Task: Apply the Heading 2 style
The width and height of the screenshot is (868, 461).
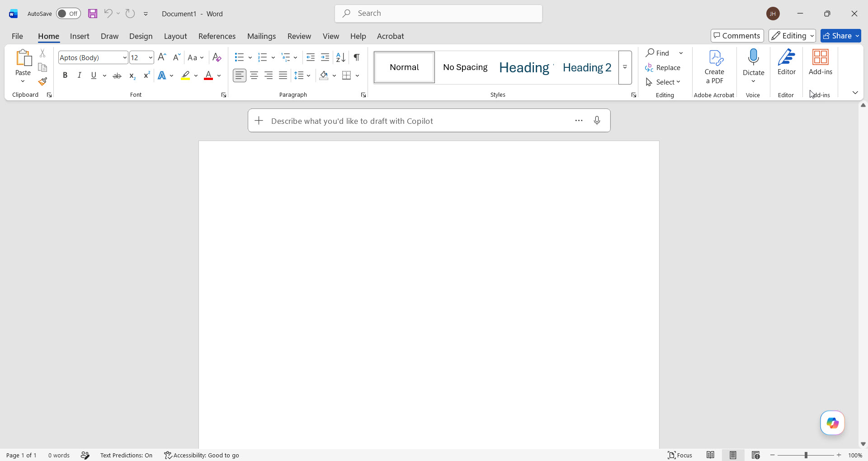Action: tap(587, 67)
